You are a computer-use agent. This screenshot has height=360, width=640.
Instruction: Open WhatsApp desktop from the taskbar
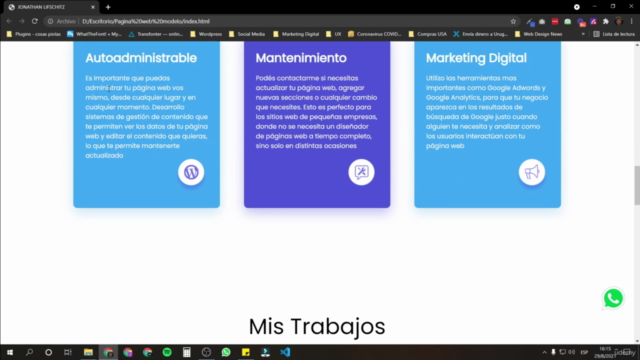[x=226, y=352]
